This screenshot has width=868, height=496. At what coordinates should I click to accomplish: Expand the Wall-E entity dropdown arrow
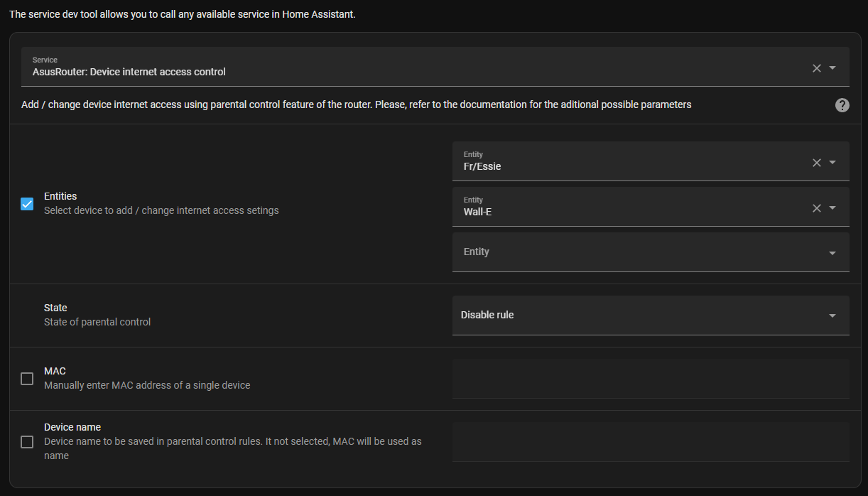pos(832,207)
